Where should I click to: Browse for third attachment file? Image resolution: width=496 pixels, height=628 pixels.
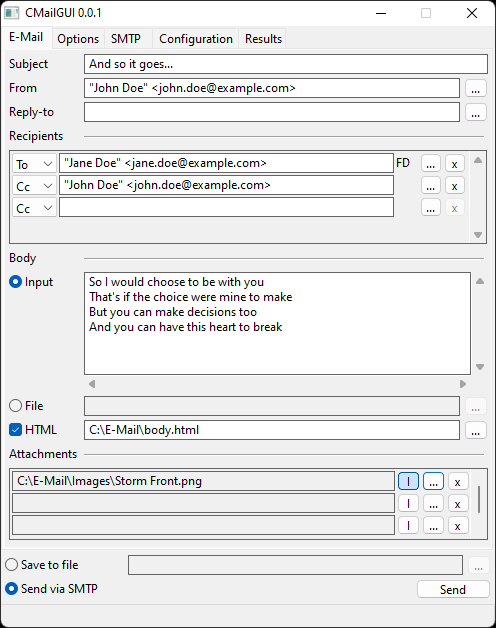pos(433,525)
